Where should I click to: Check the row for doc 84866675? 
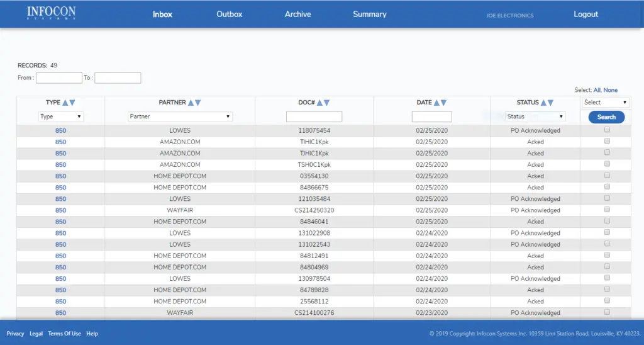pyautogui.click(x=607, y=187)
